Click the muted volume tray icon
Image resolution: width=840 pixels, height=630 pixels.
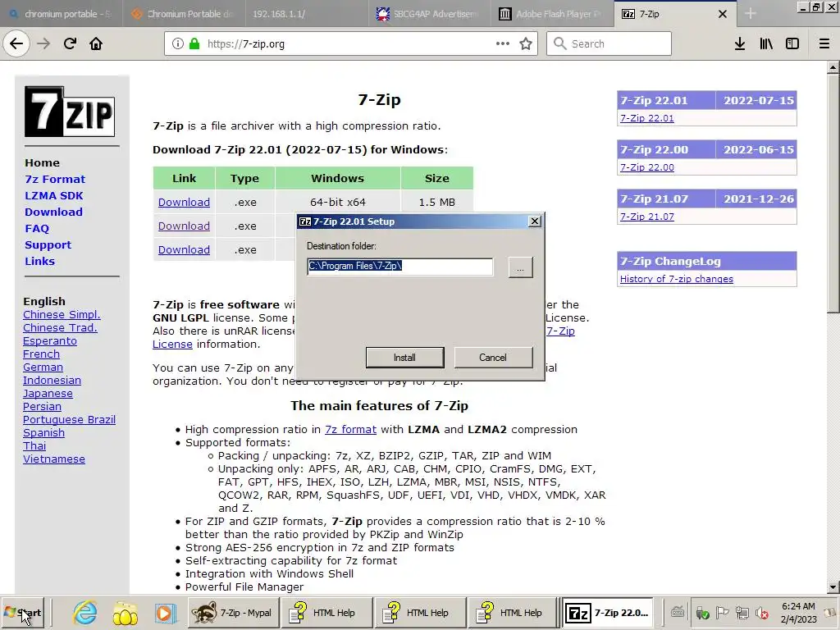coord(762,612)
